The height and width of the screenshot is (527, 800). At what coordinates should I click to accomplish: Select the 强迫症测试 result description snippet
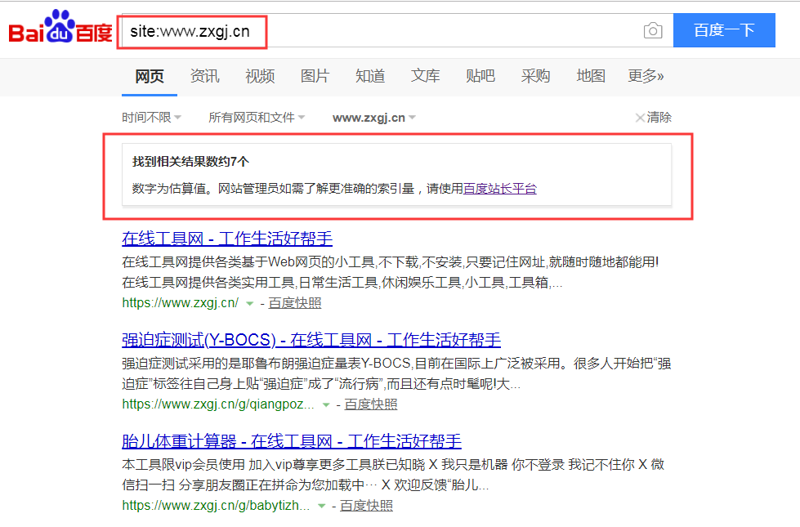[x=396, y=373]
